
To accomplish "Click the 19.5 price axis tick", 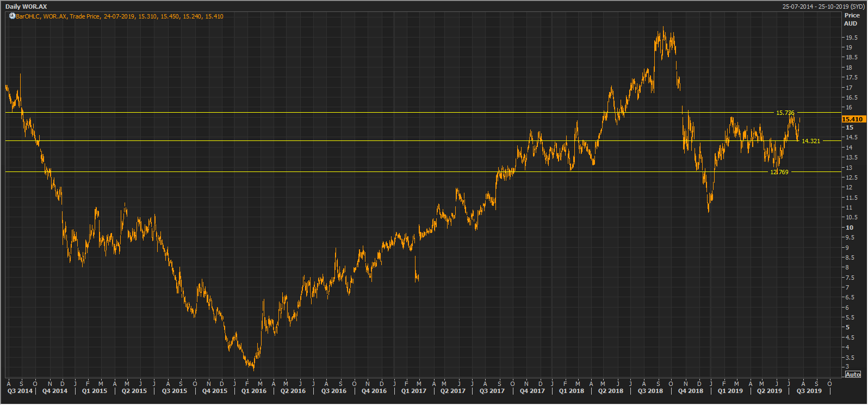I will 852,38.
